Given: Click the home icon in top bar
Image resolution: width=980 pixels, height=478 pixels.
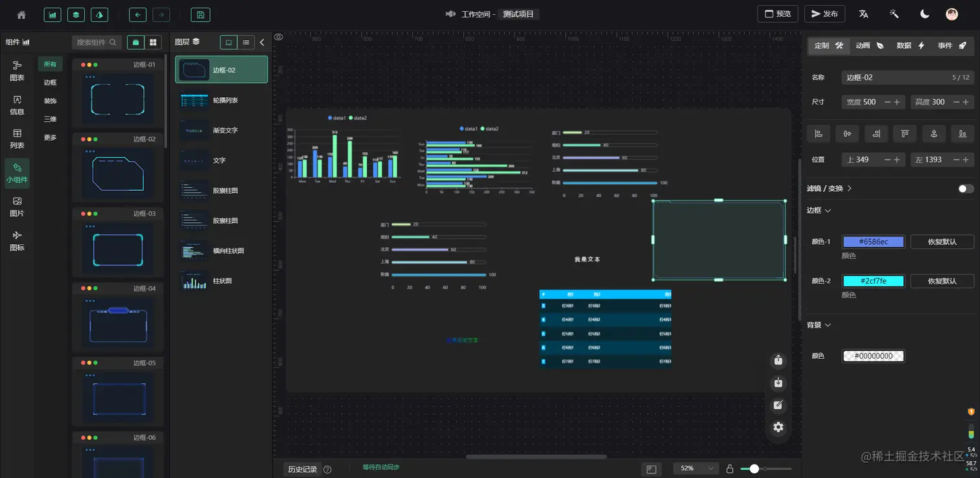Looking at the screenshot, I should point(21,14).
